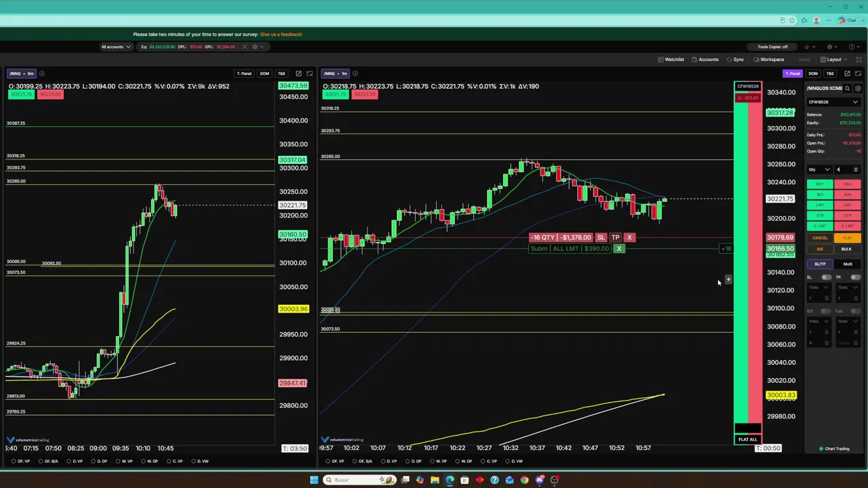Click the TP on the position label

pyautogui.click(x=615, y=237)
